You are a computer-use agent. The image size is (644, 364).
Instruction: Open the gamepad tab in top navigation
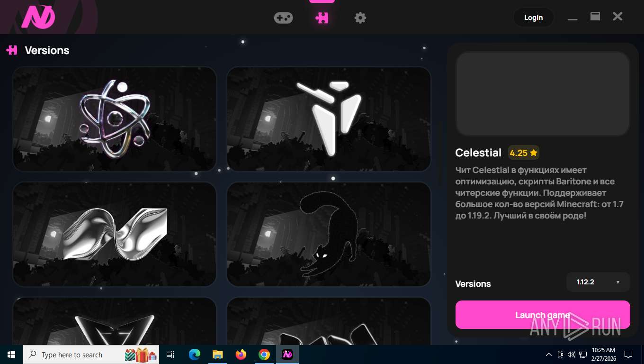(x=283, y=18)
